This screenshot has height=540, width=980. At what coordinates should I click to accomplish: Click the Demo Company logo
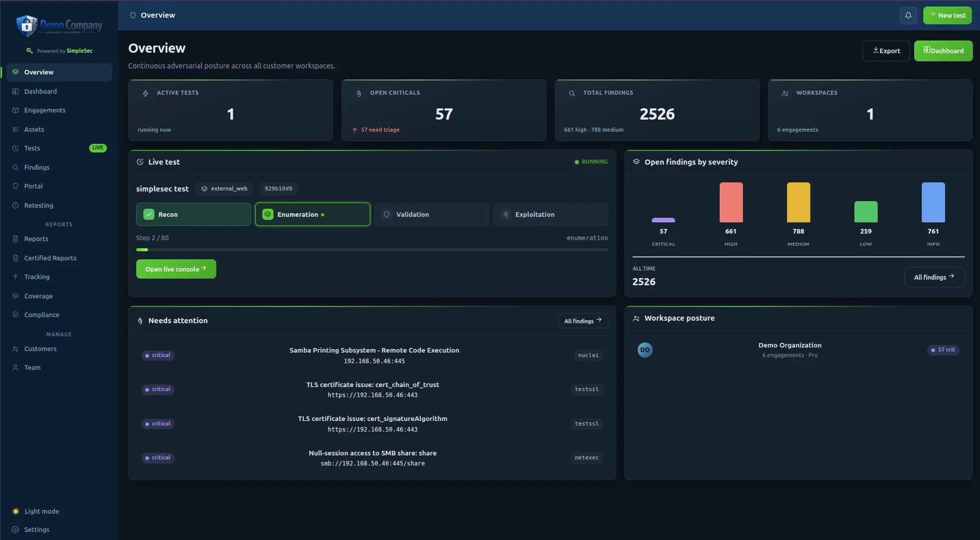(x=59, y=25)
